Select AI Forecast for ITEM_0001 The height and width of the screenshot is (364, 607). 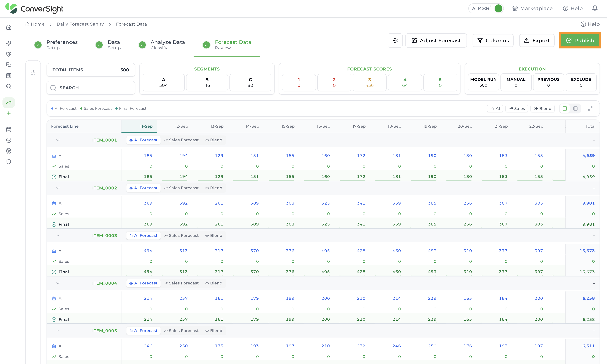tap(143, 140)
